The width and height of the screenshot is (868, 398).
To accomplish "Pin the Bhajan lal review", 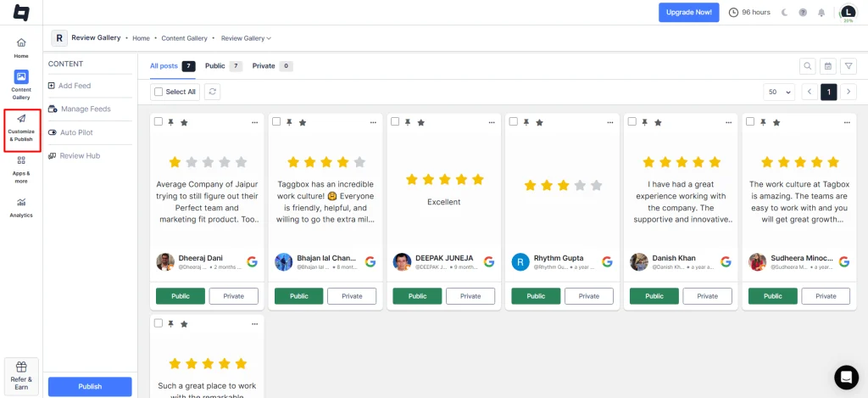I will (290, 122).
